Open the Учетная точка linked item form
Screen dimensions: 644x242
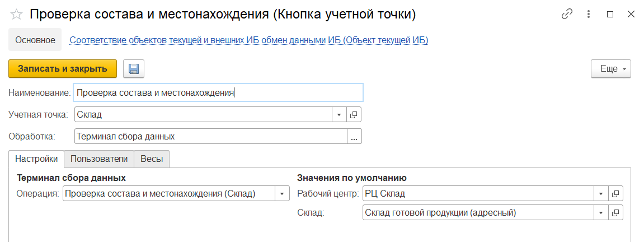pos(354,115)
